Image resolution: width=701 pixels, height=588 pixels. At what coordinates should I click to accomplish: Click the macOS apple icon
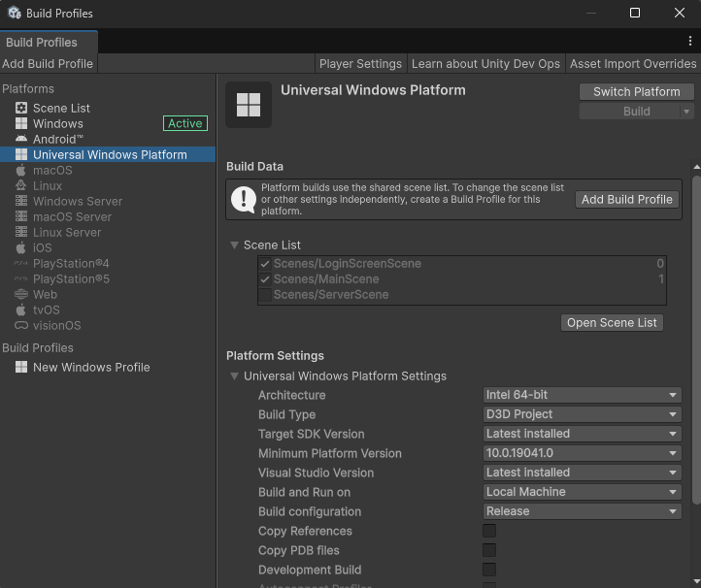pyautogui.click(x=21, y=170)
